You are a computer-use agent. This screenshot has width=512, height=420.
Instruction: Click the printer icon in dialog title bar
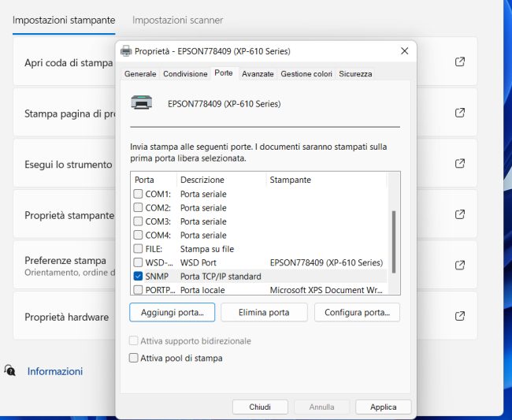[126, 51]
